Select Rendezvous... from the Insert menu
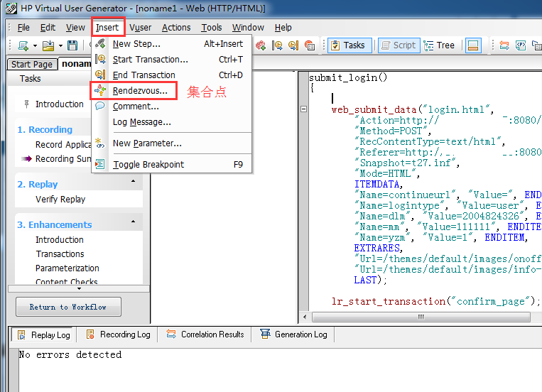Viewport: 542px width, 392px height. click(x=172, y=91)
